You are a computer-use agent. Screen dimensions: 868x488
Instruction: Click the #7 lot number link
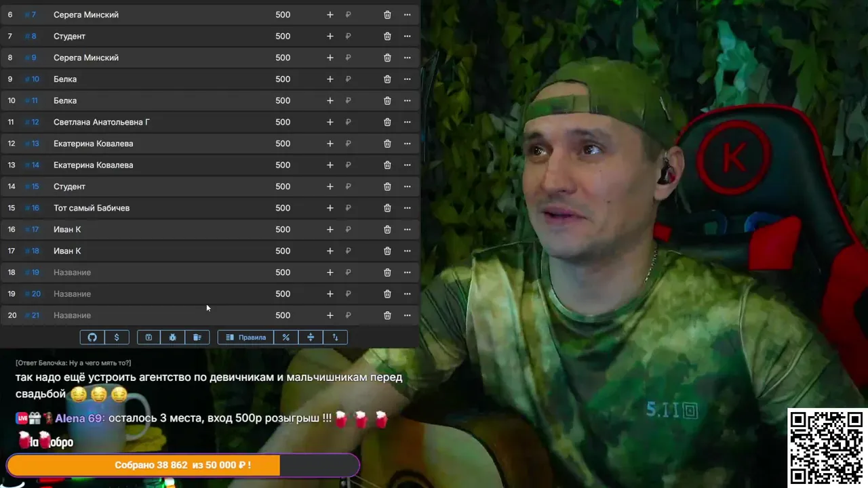tap(31, 15)
